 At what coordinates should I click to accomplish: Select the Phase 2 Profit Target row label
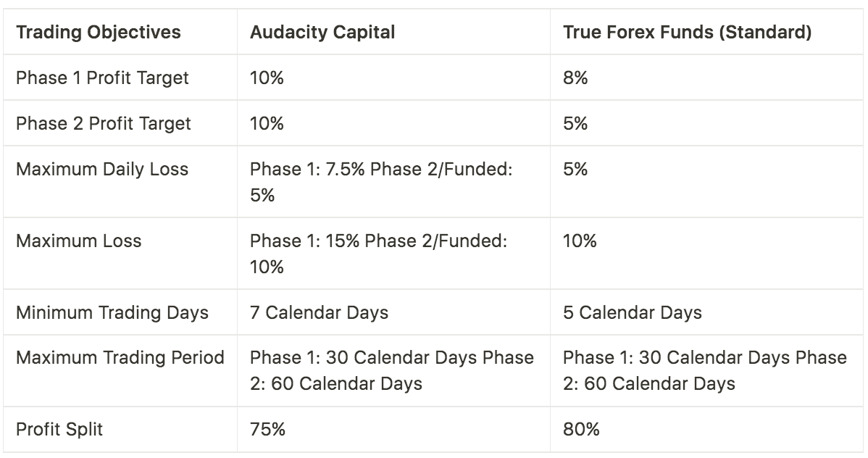(103, 123)
